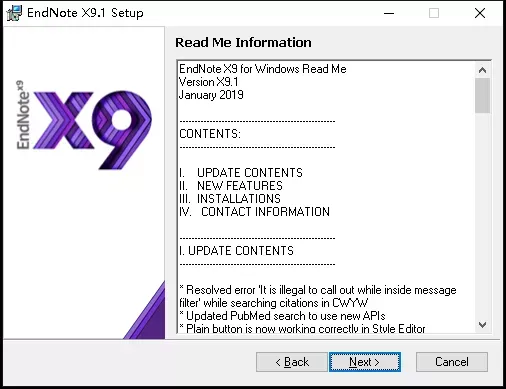Place cursor on the Version X9.1 line
Image resolution: width=506 pixels, height=389 pixels.
pyautogui.click(x=209, y=82)
